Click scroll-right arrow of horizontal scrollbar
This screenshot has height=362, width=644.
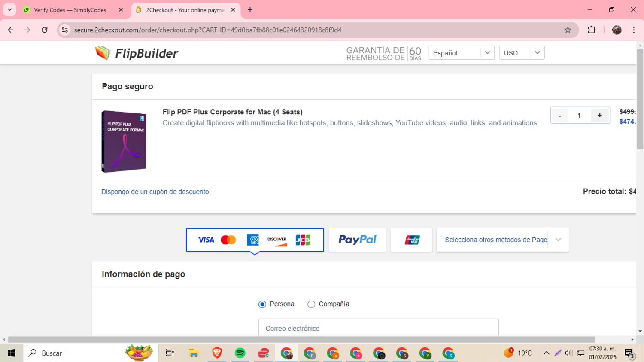click(632, 340)
